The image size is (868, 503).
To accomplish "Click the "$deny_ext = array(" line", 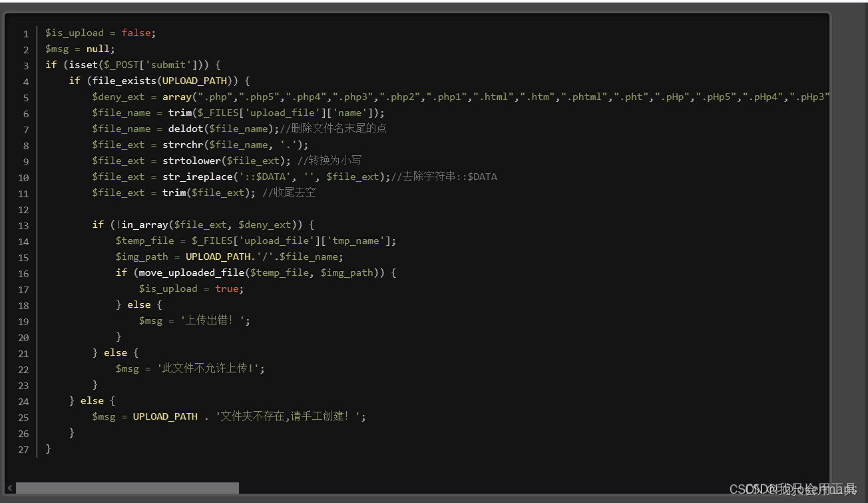I will tap(461, 97).
